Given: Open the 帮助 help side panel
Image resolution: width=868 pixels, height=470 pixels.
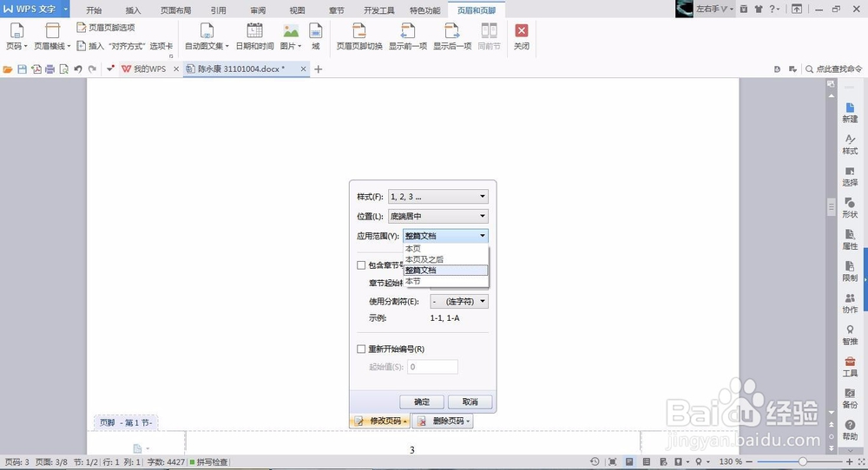Looking at the screenshot, I should tap(850, 430).
